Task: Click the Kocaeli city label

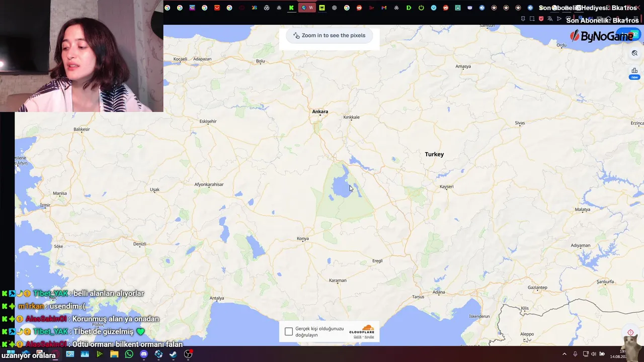Action: [180, 59]
